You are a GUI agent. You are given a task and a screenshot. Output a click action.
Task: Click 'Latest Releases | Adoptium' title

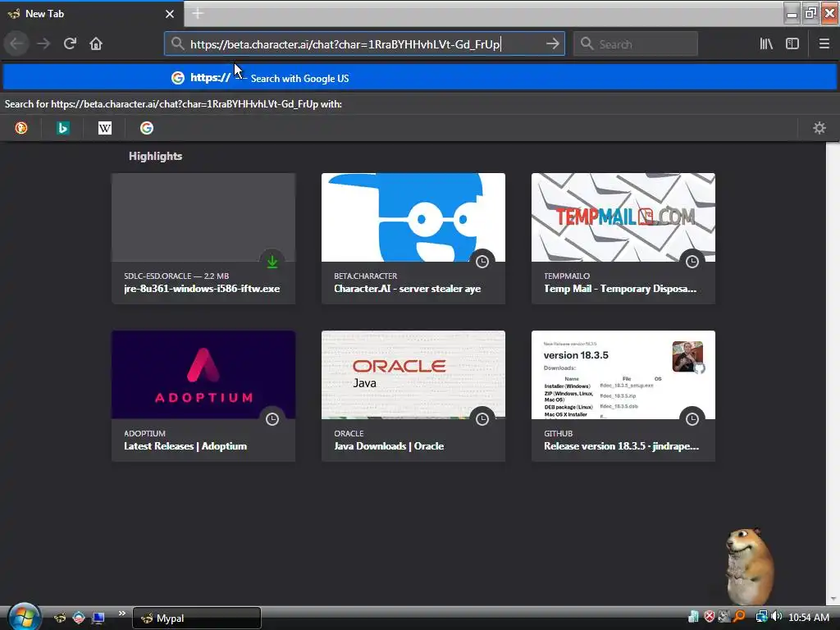point(185,446)
